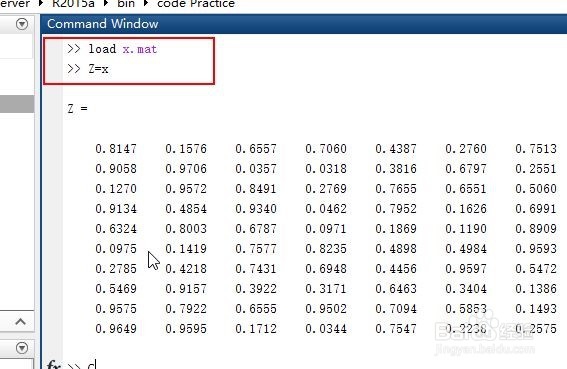The height and width of the screenshot is (369, 567).
Task: Click matrix value 0.7577
Action: [x=256, y=249]
